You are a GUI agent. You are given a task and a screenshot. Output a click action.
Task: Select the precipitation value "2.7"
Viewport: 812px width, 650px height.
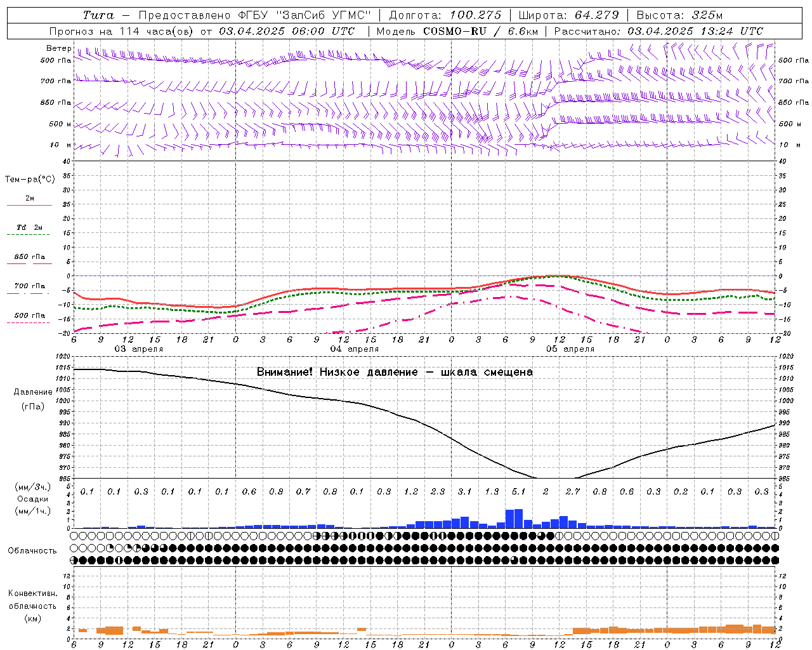tap(572, 491)
